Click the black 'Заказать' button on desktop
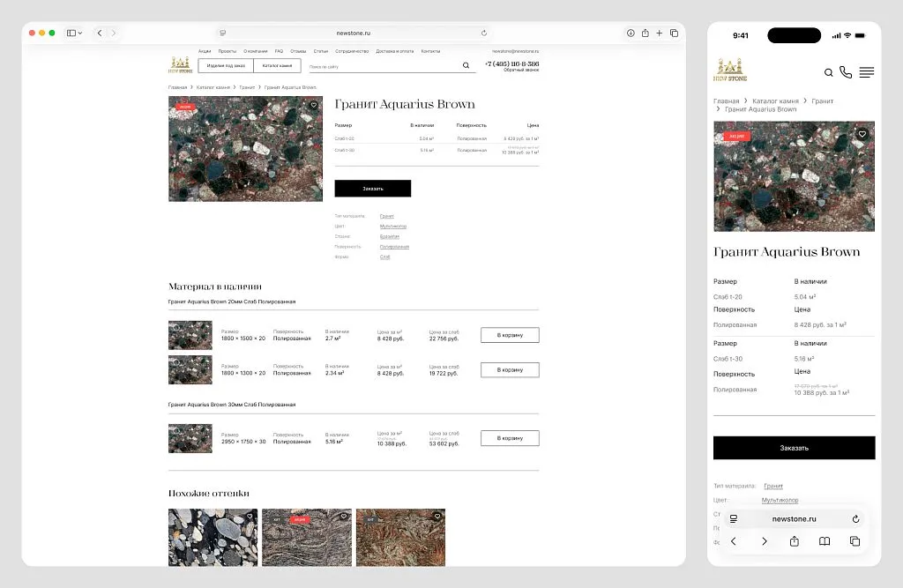 click(x=372, y=189)
